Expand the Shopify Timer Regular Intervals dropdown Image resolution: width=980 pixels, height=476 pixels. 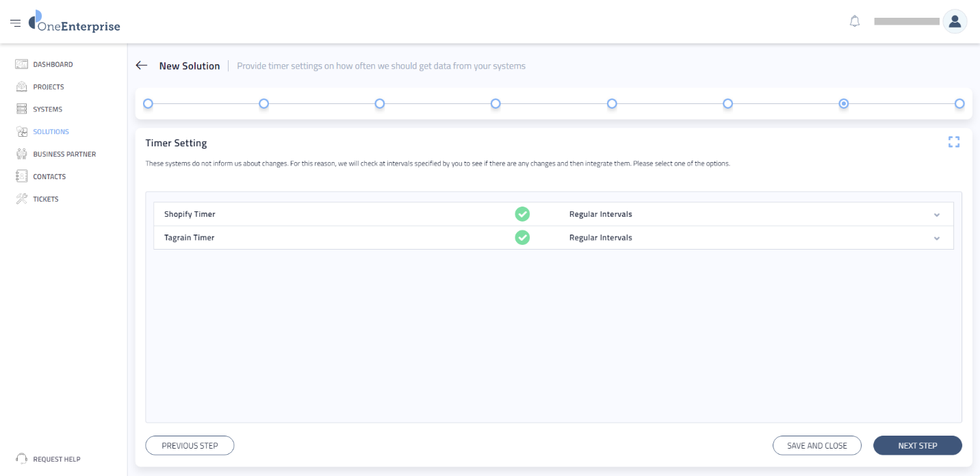937,214
